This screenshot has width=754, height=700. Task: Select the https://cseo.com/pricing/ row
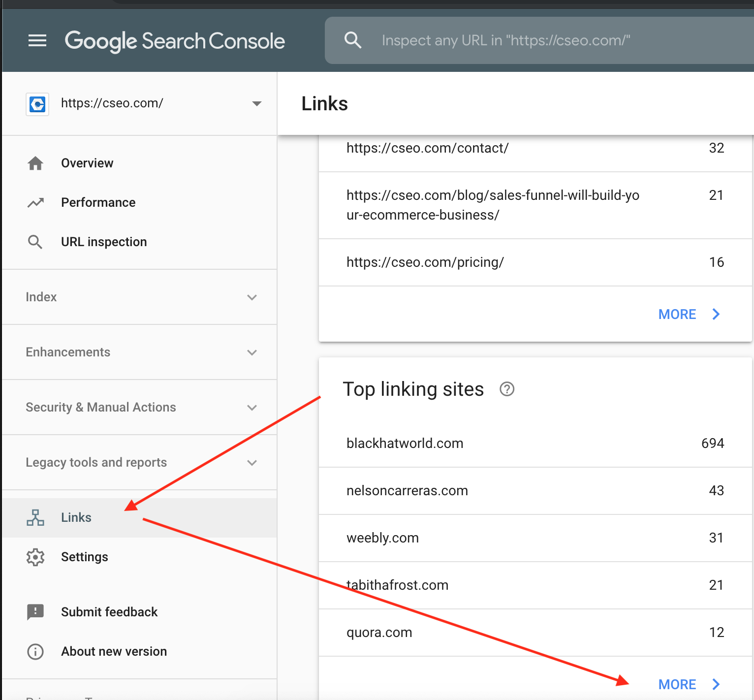[x=535, y=262]
